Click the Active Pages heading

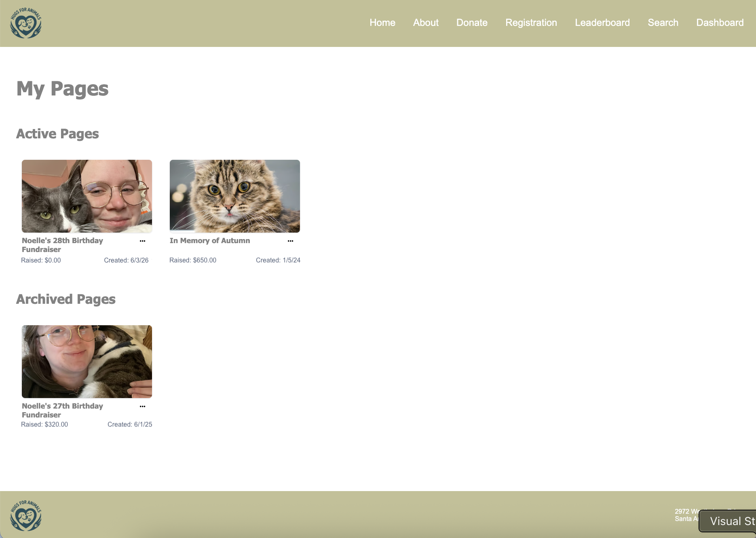tap(57, 134)
